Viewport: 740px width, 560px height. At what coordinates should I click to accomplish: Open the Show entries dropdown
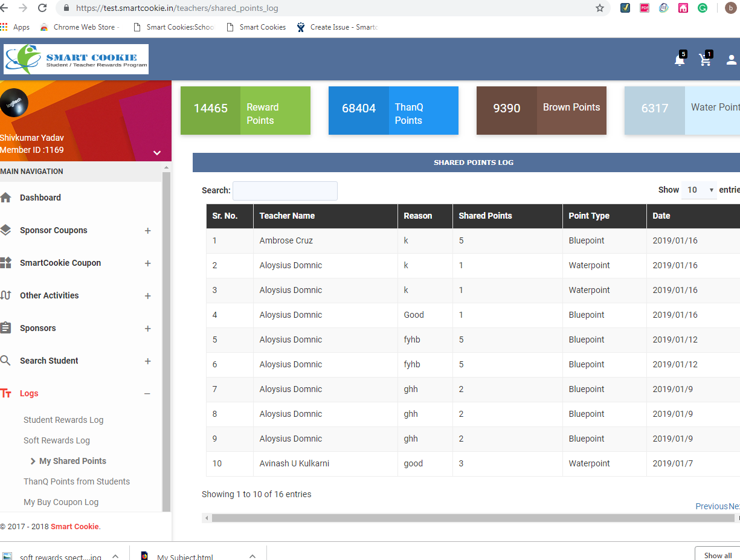(699, 190)
